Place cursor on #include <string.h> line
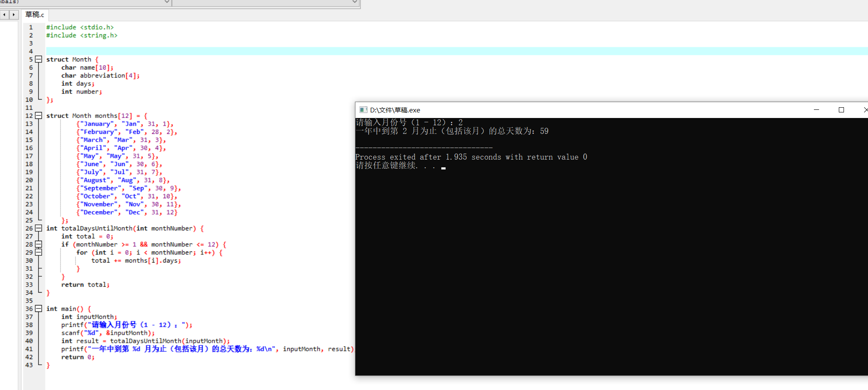 pos(82,35)
